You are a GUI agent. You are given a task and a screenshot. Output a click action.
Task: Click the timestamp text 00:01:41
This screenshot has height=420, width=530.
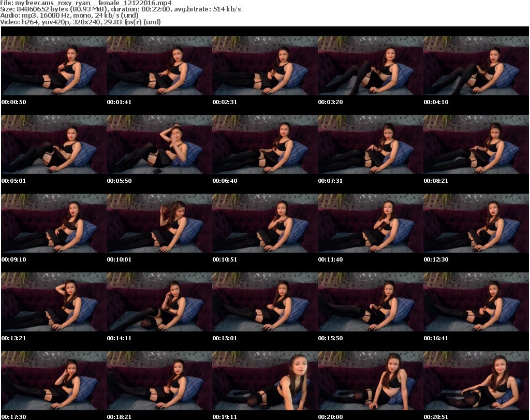pyautogui.click(x=120, y=102)
